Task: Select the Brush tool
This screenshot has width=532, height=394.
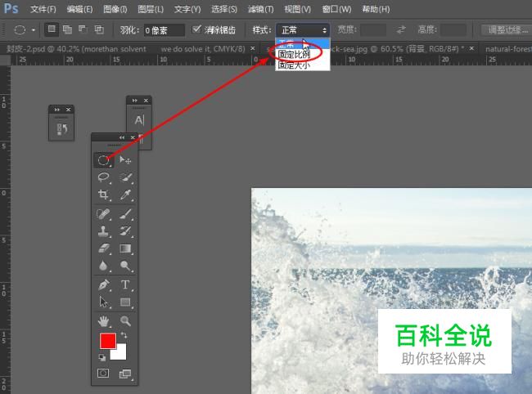Action: click(125, 214)
